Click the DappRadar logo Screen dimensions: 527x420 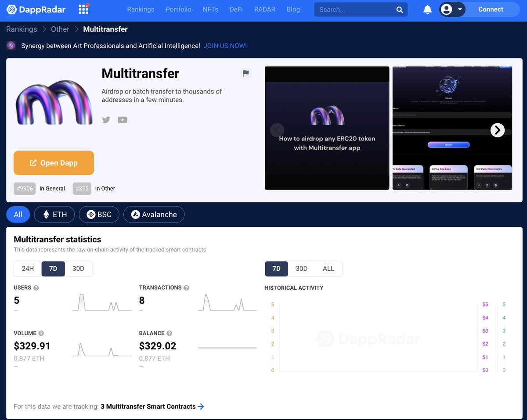point(36,9)
